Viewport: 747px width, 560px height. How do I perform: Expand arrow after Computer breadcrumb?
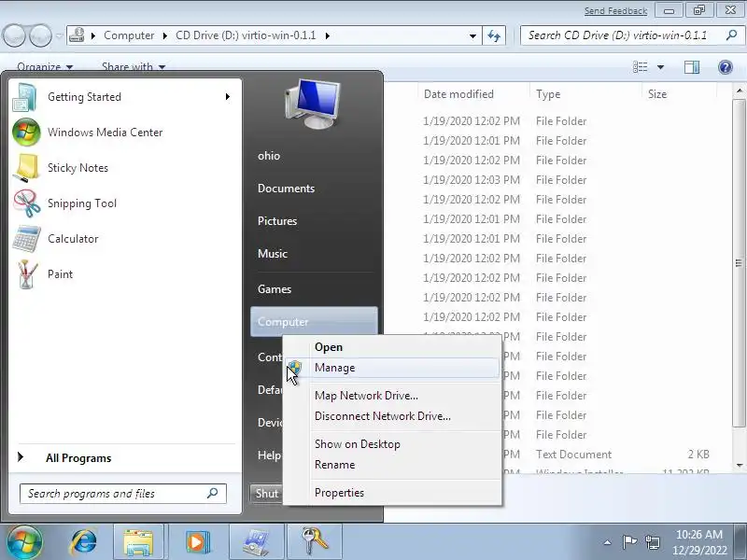tap(164, 35)
